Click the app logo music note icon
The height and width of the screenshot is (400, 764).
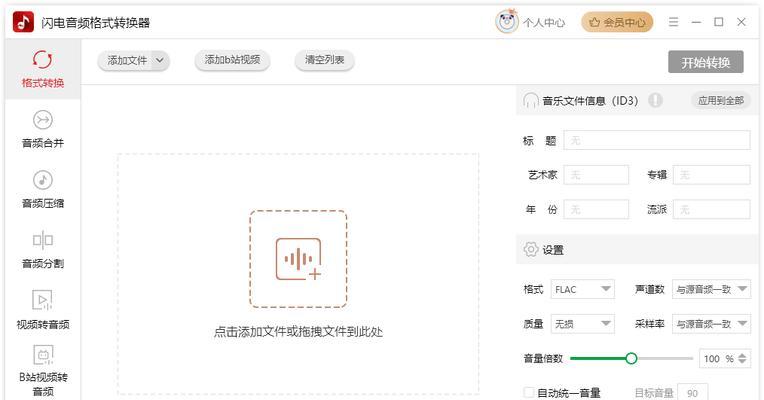click(x=23, y=22)
